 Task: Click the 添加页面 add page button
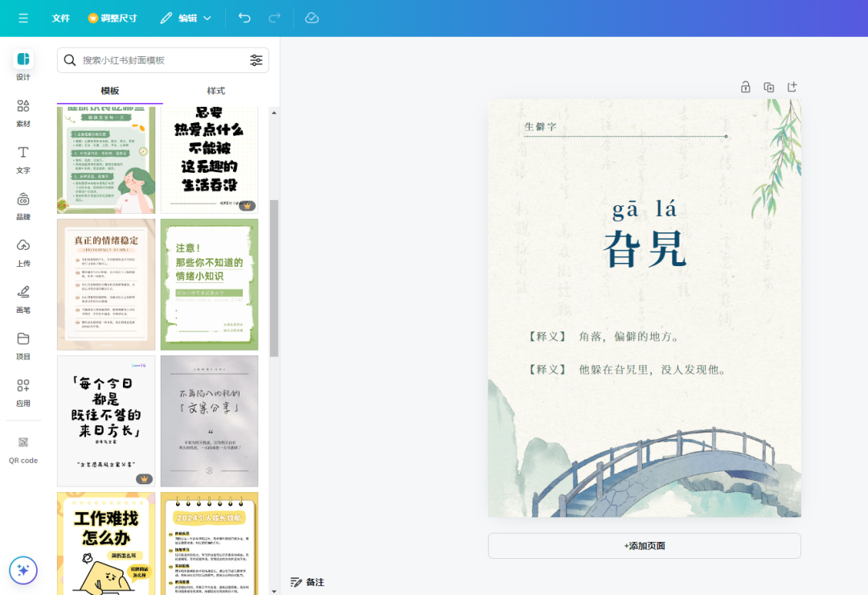[x=644, y=545]
